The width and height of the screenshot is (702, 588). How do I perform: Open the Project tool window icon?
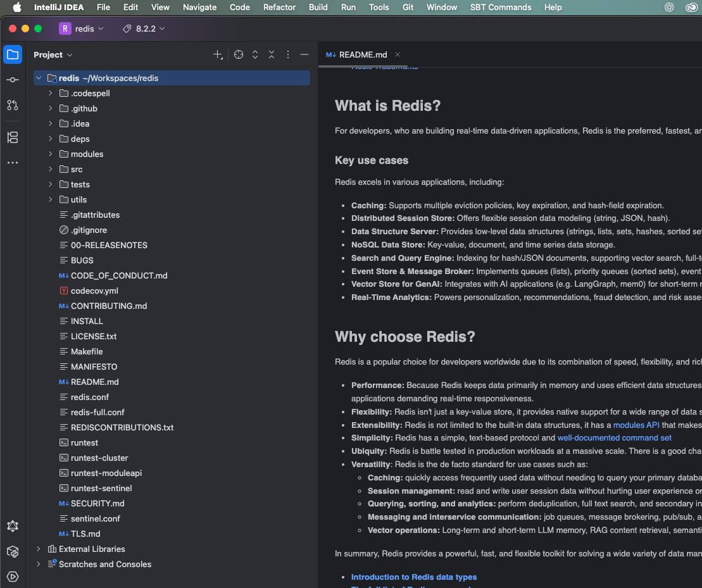[13, 54]
